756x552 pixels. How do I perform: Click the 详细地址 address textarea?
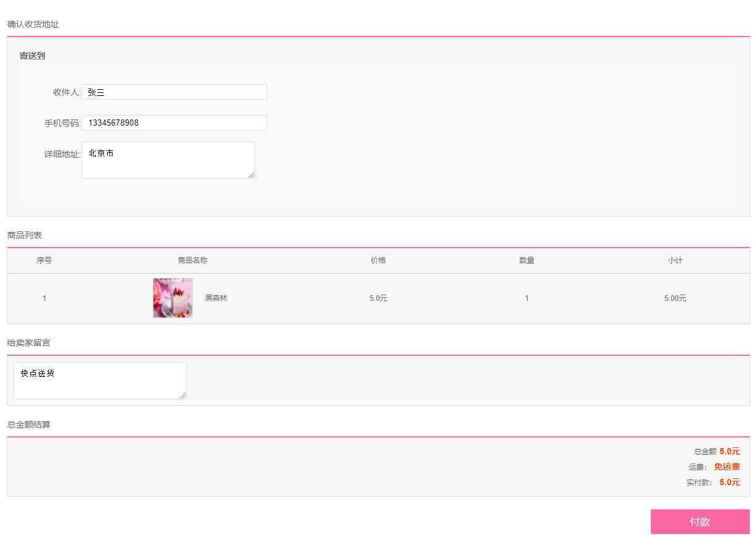(168, 160)
